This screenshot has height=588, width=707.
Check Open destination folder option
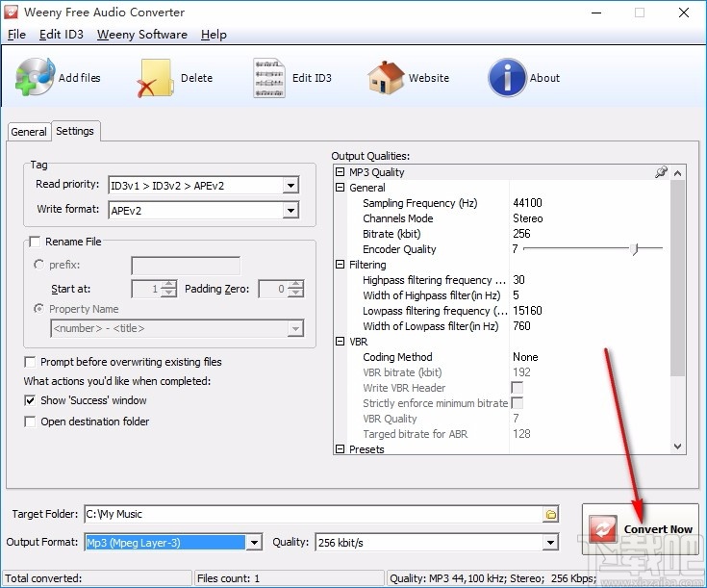(x=30, y=422)
